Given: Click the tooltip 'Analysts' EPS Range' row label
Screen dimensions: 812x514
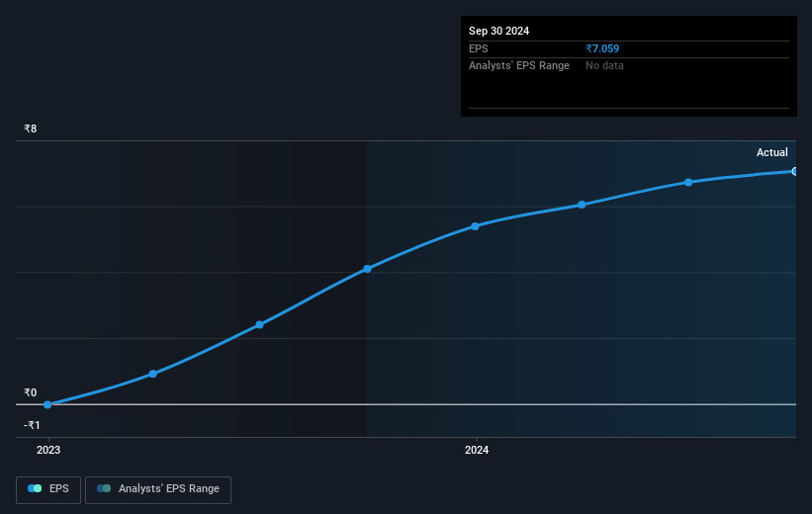Looking at the screenshot, I should pos(519,66).
